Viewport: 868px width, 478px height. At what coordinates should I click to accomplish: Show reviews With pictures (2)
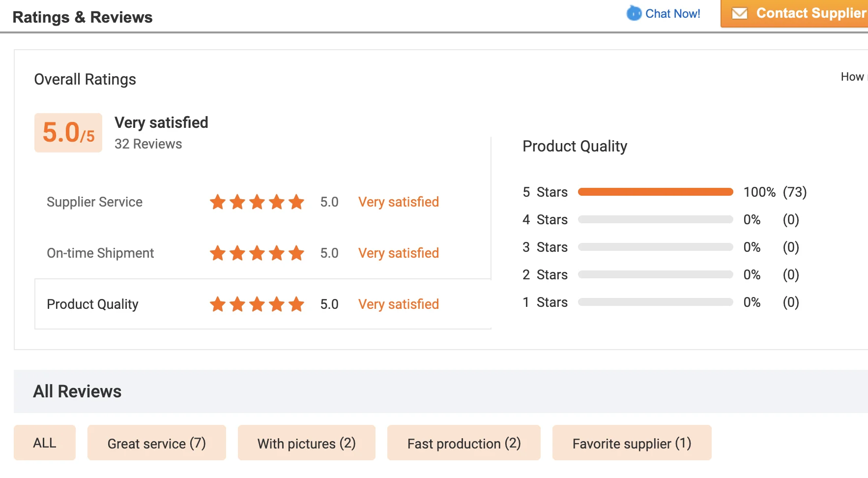[x=306, y=443]
